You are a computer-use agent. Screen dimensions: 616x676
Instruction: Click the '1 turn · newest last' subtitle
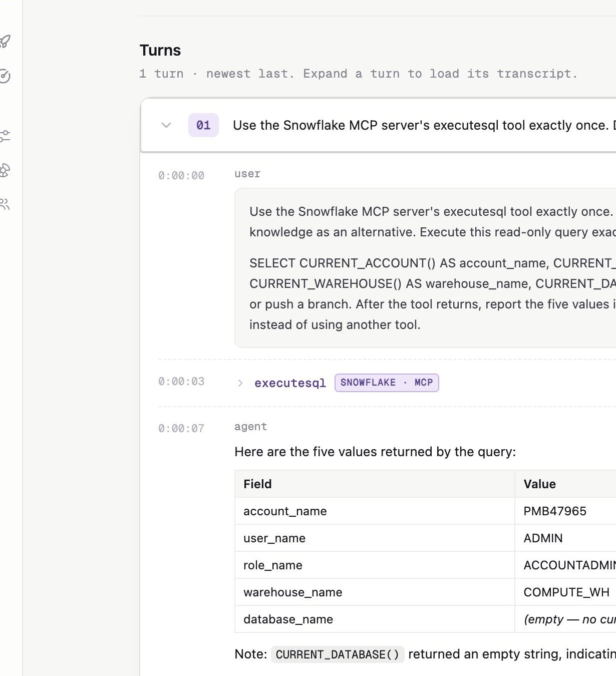coord(359,74)
